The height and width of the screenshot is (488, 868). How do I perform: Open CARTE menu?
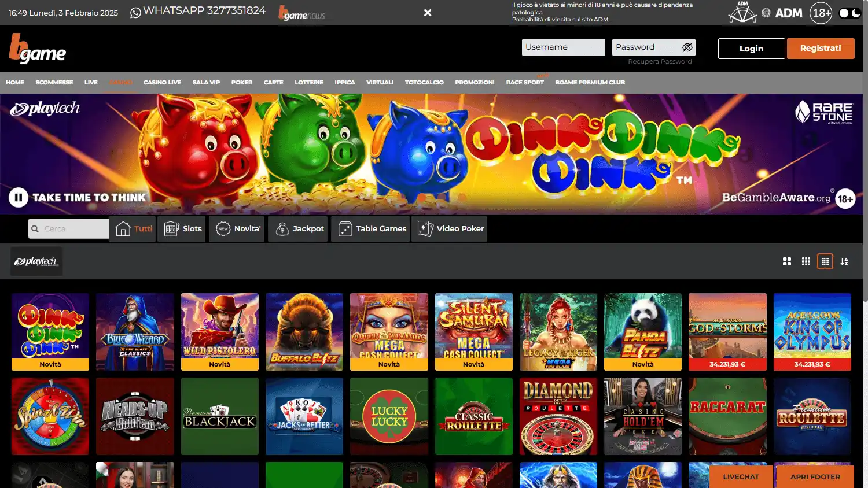[x=274, y=82]
